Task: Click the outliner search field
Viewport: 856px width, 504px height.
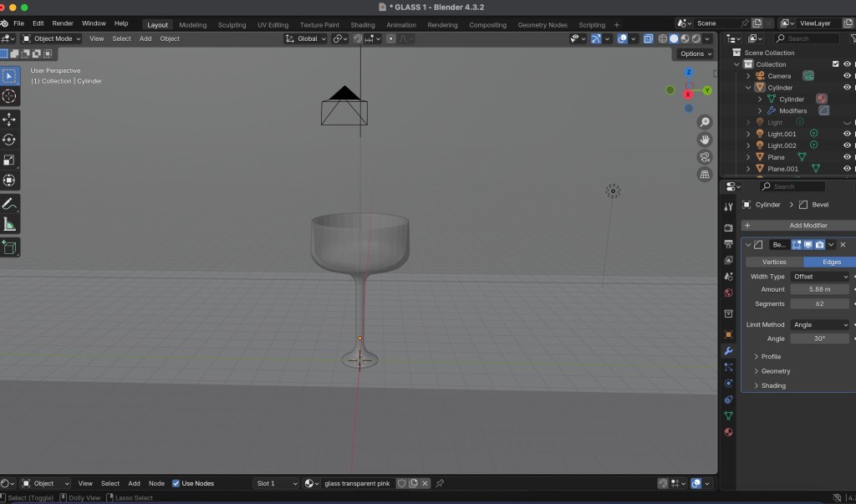Action: point(807,38)
